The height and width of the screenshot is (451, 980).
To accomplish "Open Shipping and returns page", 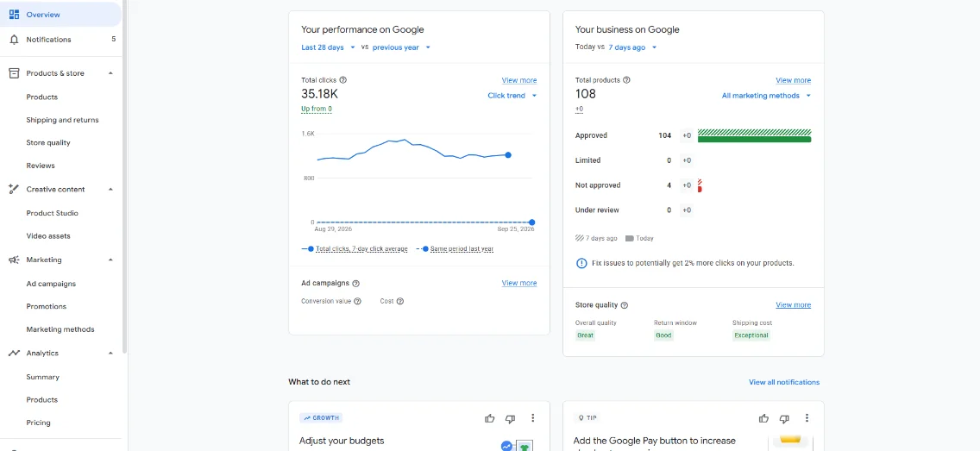I will coord(62,120).
